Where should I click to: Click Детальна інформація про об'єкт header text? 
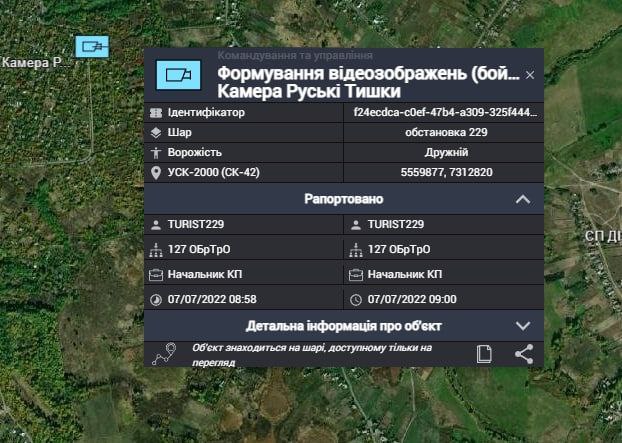coord(344,326)
